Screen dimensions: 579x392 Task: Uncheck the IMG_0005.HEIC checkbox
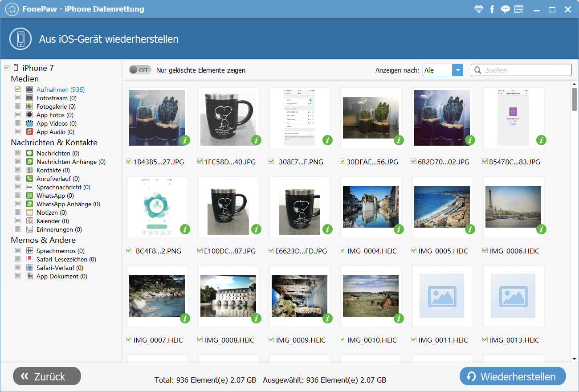coord(414,251)
